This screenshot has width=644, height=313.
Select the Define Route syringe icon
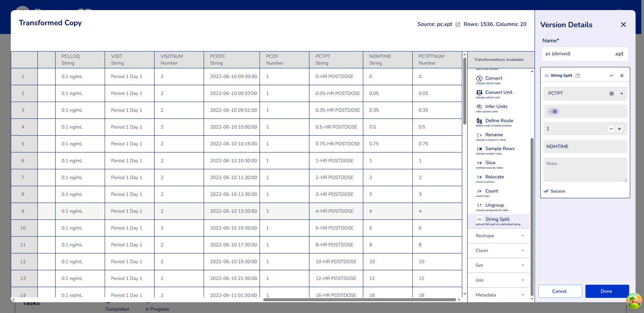[479, 121]
